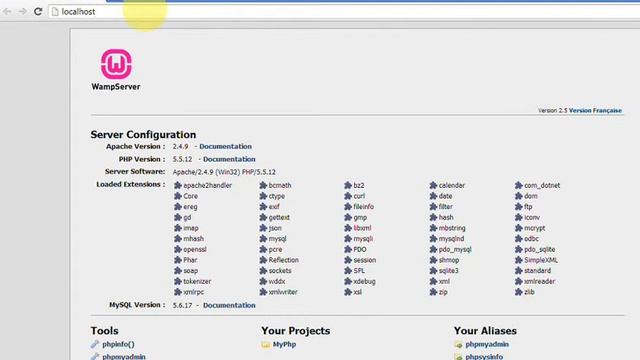This screenshot has height=360, width=640.
Task: Click puzzle icon beside xdebug
Action: point(348,281)
